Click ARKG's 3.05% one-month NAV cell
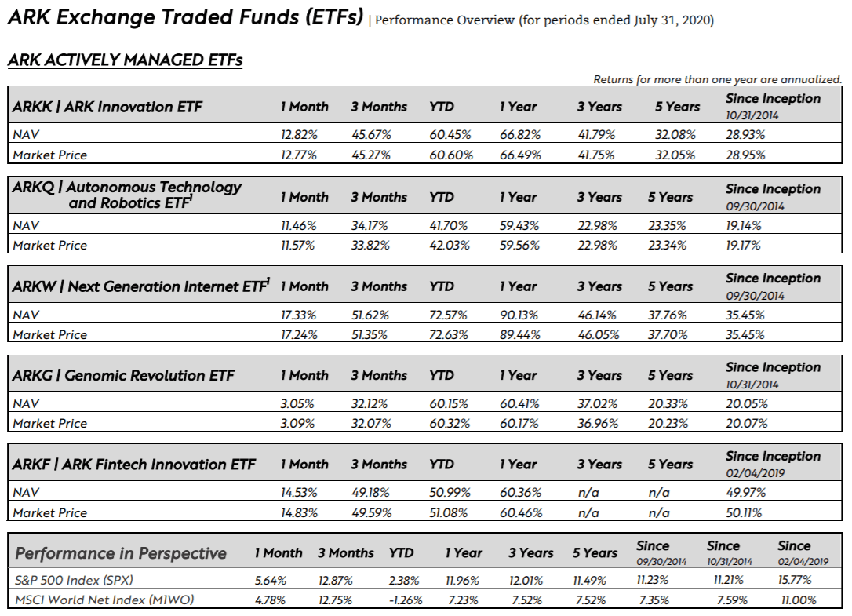 coord(297,404)
